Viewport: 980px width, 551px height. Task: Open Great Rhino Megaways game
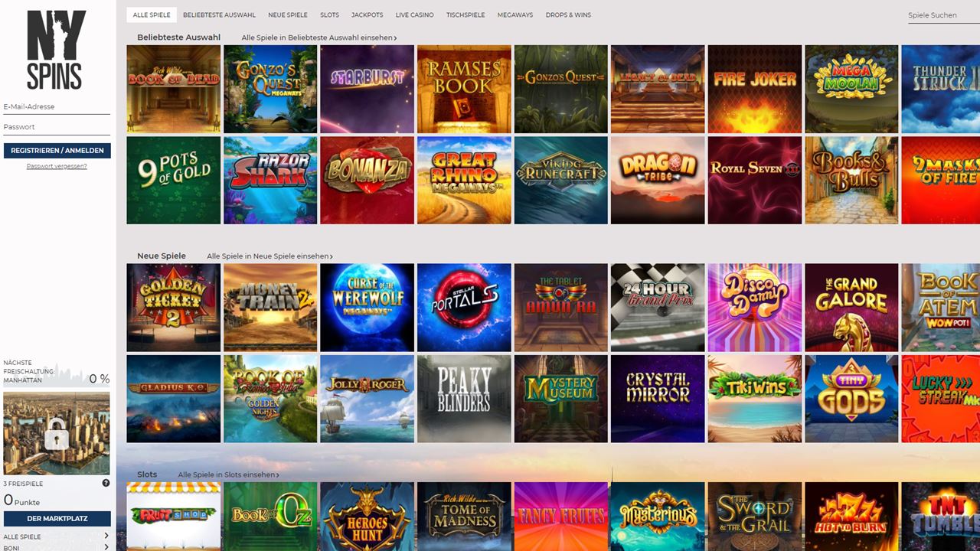click(464, 180)
